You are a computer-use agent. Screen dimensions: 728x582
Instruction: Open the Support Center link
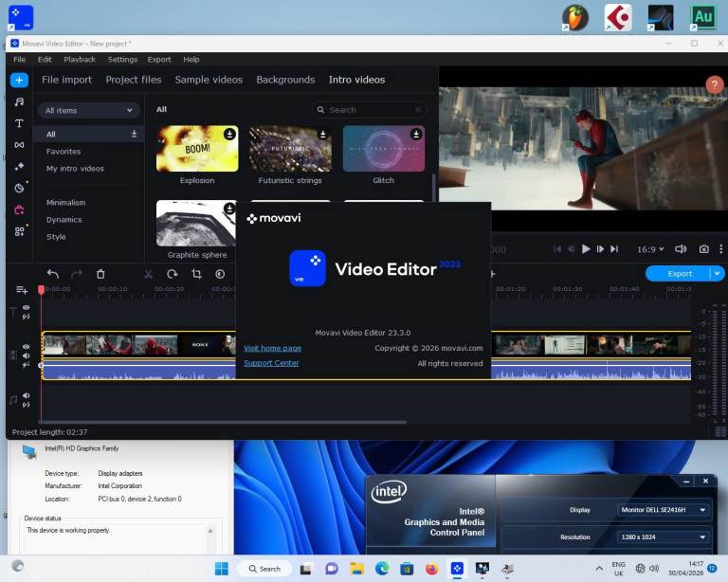coord(271,363)
